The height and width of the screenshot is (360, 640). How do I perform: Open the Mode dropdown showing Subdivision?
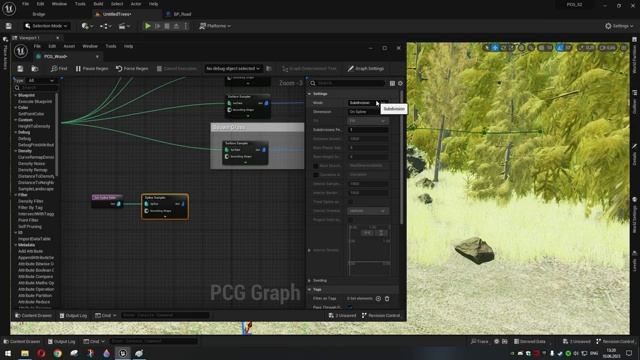(367, 103)
